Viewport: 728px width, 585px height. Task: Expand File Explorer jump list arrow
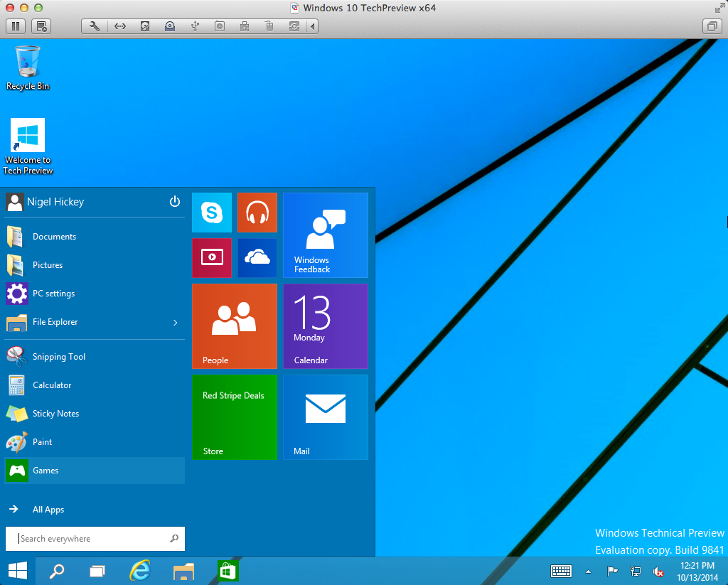(176, 323)
